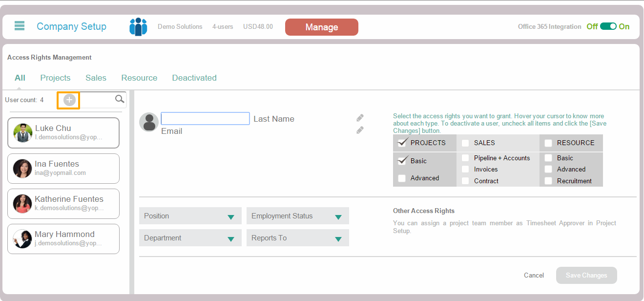Check the Projects Advanced checkbox
This screenshot has height=301, width=644.
tap(402, 178)
